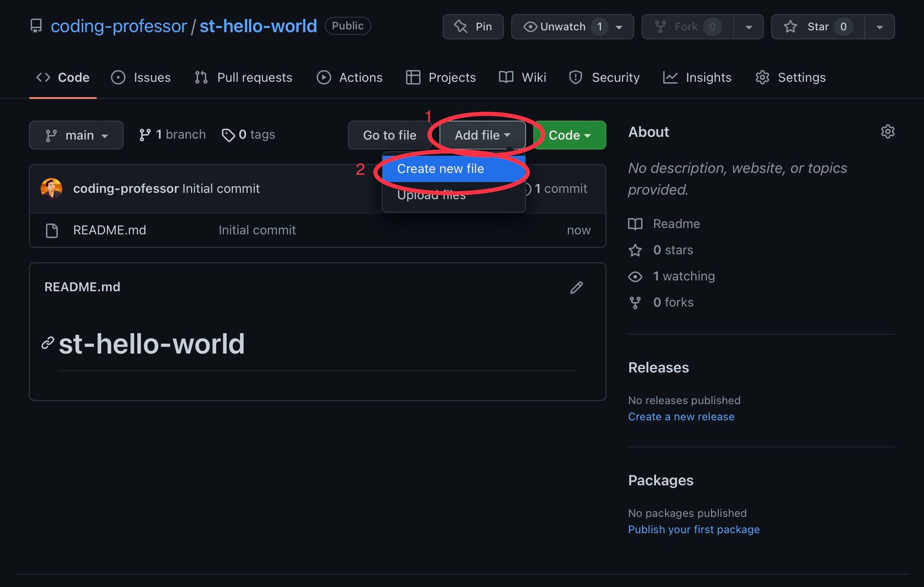Click the fork icon beside 0 forks
924x587 pixels.
tap(635, 303)
